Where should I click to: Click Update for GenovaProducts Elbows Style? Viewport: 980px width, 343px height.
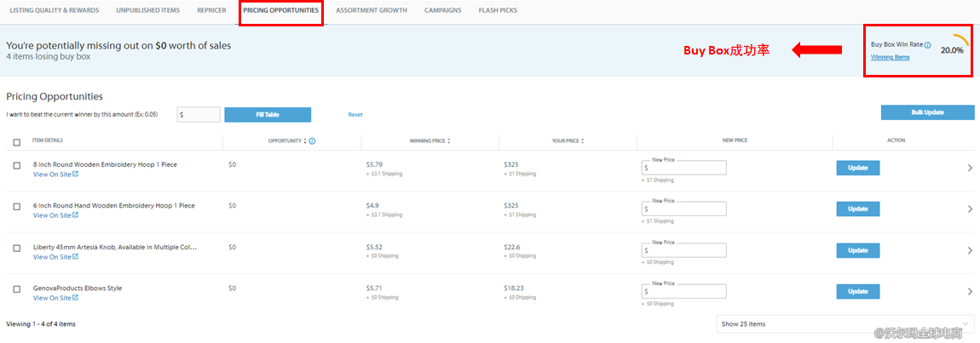point(858,292)
